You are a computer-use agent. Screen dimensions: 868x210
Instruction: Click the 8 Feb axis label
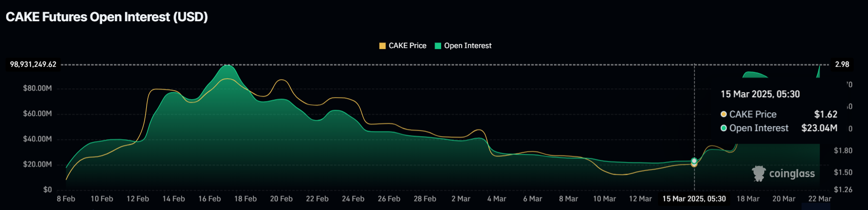[x=66, y=199]
